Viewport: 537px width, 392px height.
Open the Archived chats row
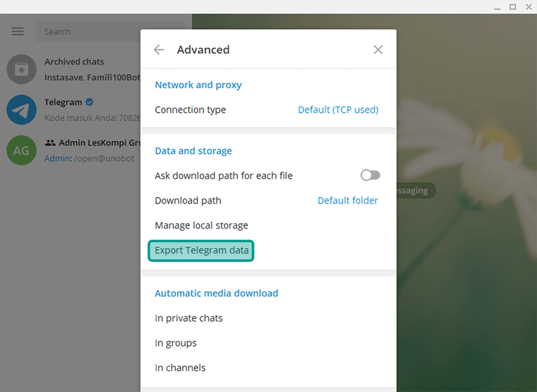coord(70,69)
